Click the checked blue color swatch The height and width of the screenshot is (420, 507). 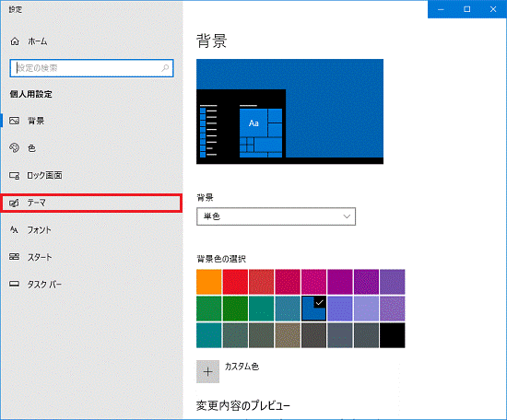click(313, 309)
